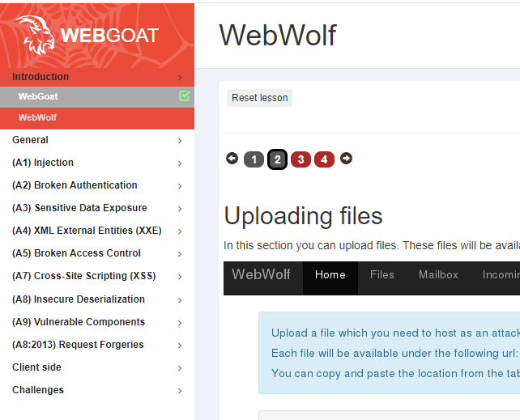Expand (A7) Cross-Site Scripting category

click(x=97, y=276)
